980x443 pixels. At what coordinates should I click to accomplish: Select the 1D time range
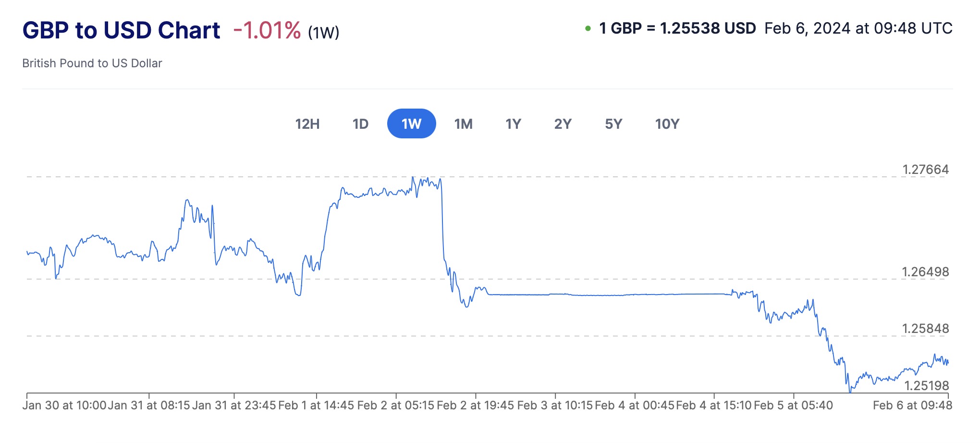click(360, 124)
